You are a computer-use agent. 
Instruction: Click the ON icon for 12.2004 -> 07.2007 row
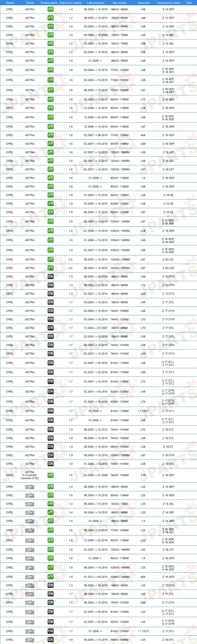pos(50,328)
